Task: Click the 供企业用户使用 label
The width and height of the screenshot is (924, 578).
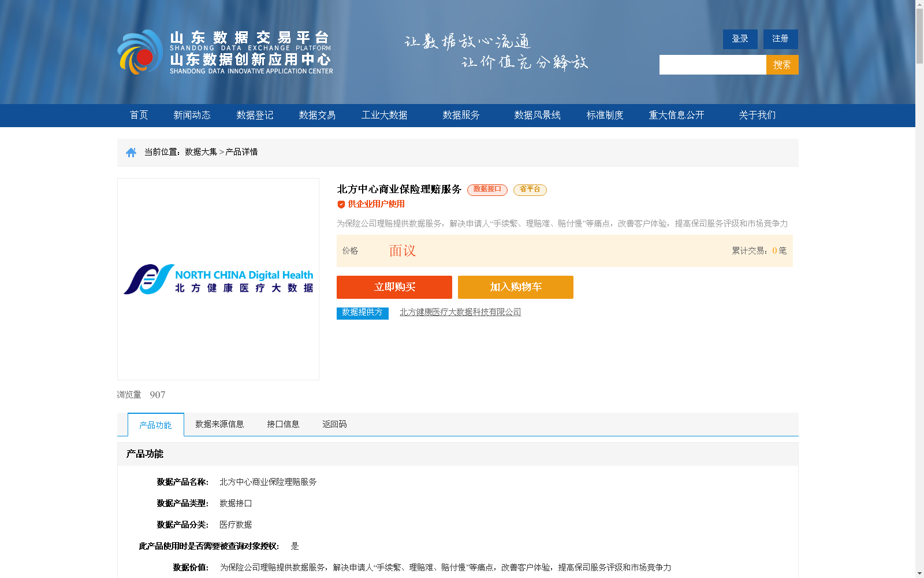Action: point(377,204)
